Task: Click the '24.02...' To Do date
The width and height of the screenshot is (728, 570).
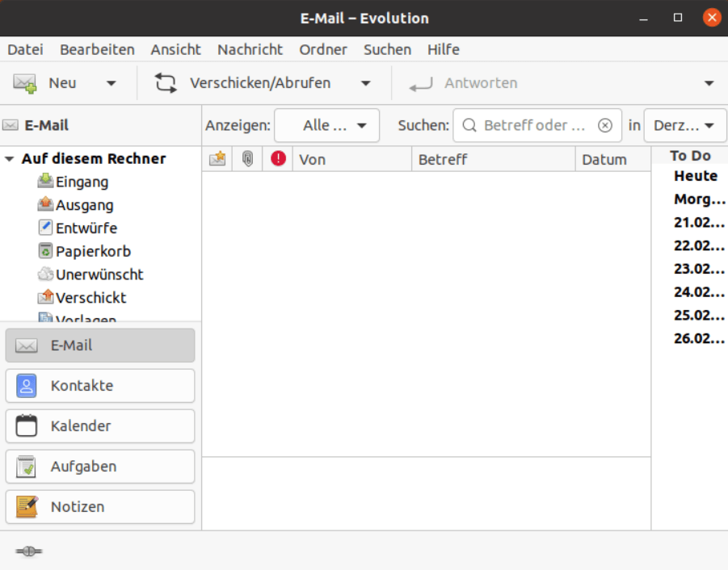Action: pos(699,292)
